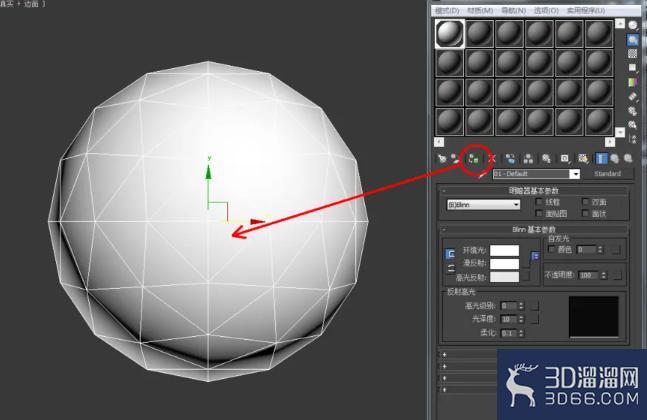Click the 不透明度 opacity map button
The width and height of the screenshot is (647, 420).
[618, 275]
